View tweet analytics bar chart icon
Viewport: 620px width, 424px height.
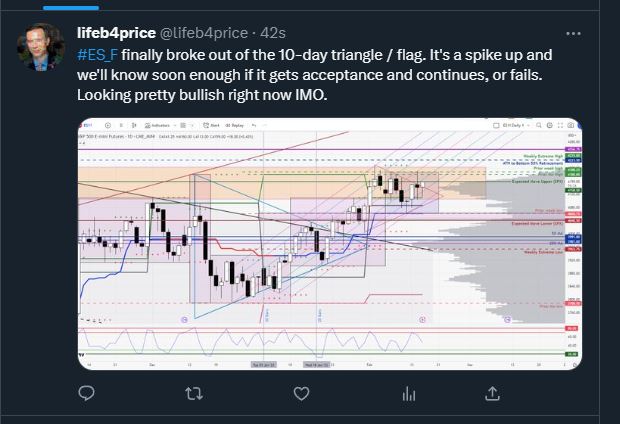pos(408,394)
